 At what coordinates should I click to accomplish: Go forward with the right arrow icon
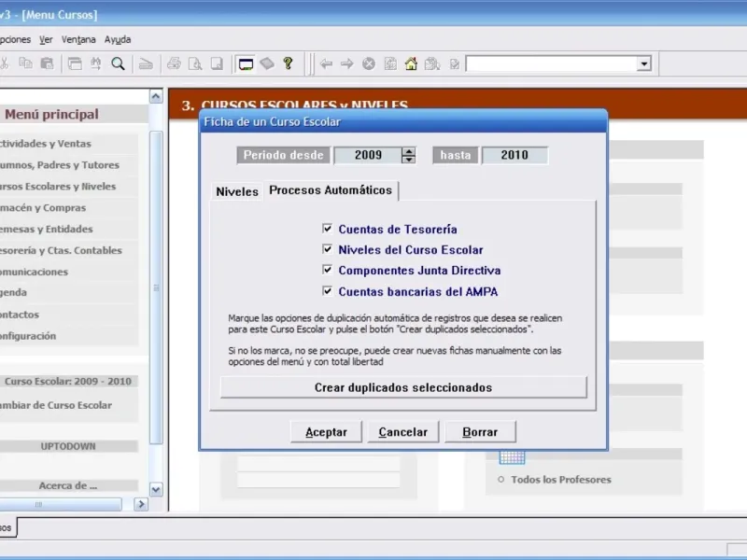tap(346, 63)
